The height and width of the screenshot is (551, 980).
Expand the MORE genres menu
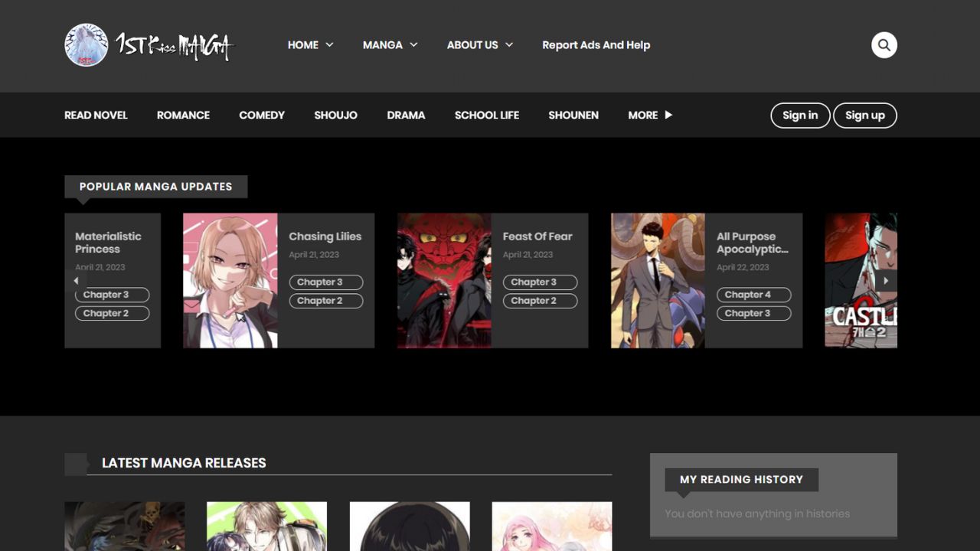(649, 115)
